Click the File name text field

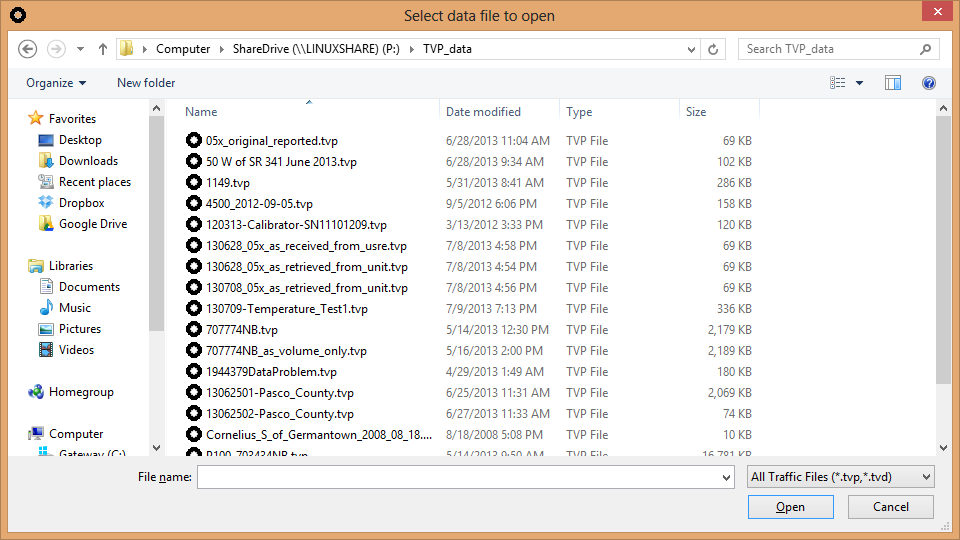pyautogui.click(x=458, y=478)
